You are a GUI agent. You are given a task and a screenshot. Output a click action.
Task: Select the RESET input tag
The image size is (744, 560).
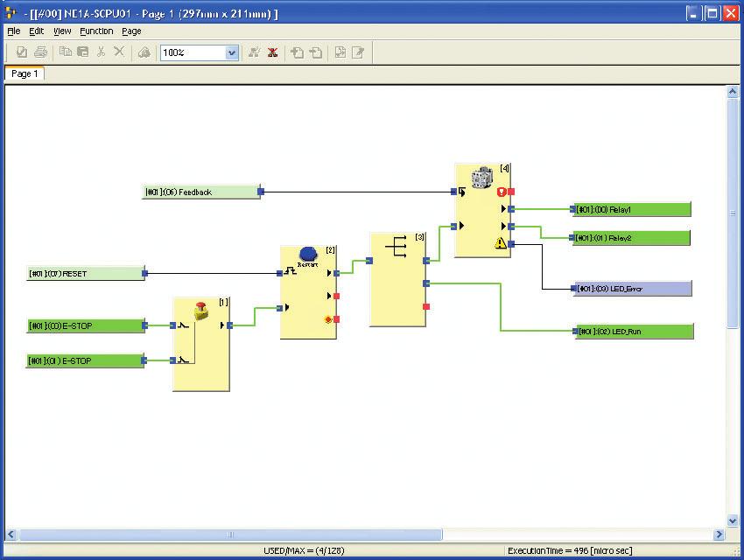pyautogui.click(x=86, y=273)
